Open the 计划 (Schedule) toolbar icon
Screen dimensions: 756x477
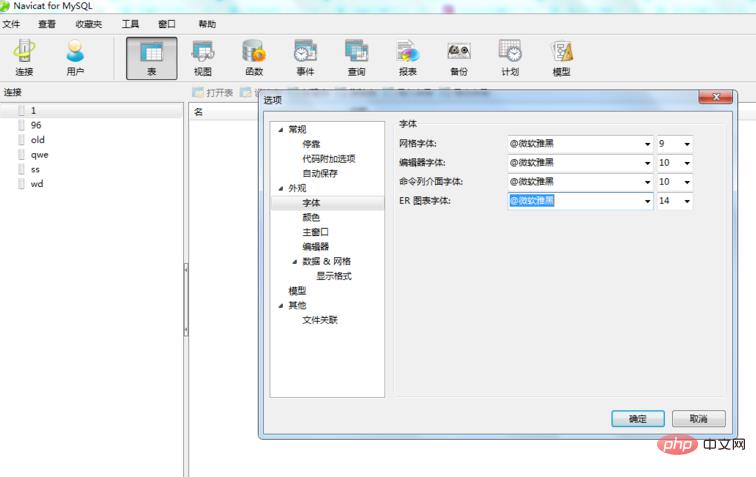point(510,57)
